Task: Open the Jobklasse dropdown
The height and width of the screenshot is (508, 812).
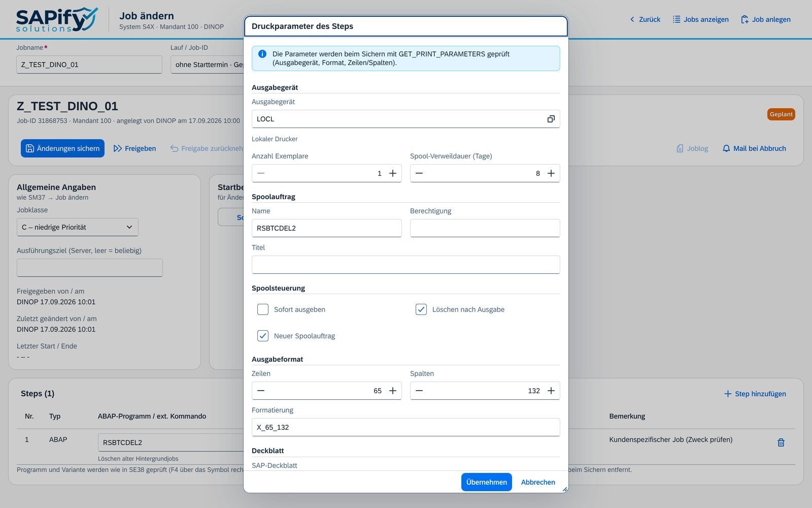Action: (78, 227)
